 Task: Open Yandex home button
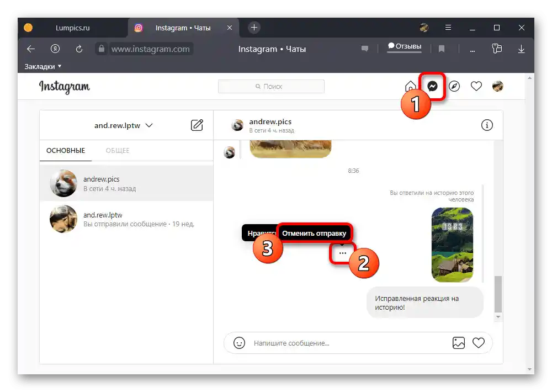pos(55,49)
